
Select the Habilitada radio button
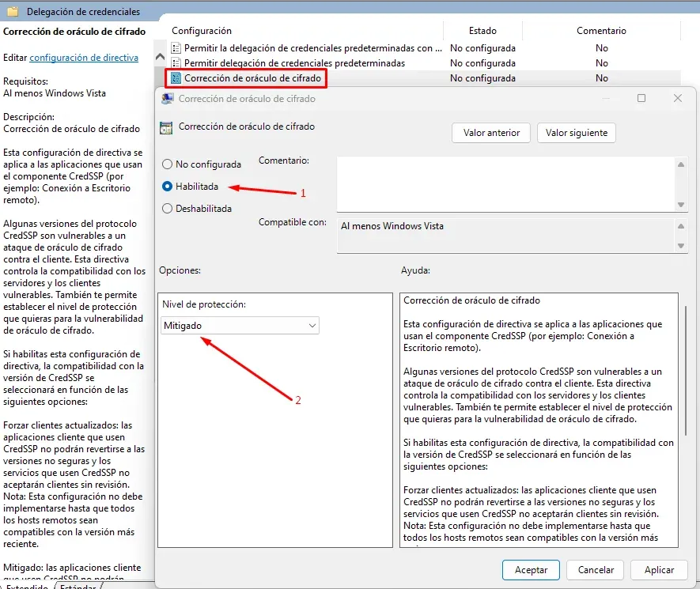(167, 187)
